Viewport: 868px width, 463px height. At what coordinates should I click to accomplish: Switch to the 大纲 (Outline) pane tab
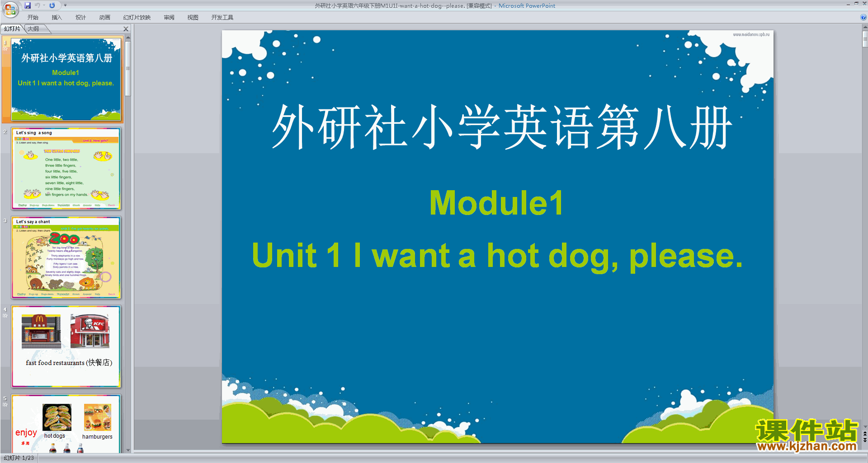(x=33, y=29)
